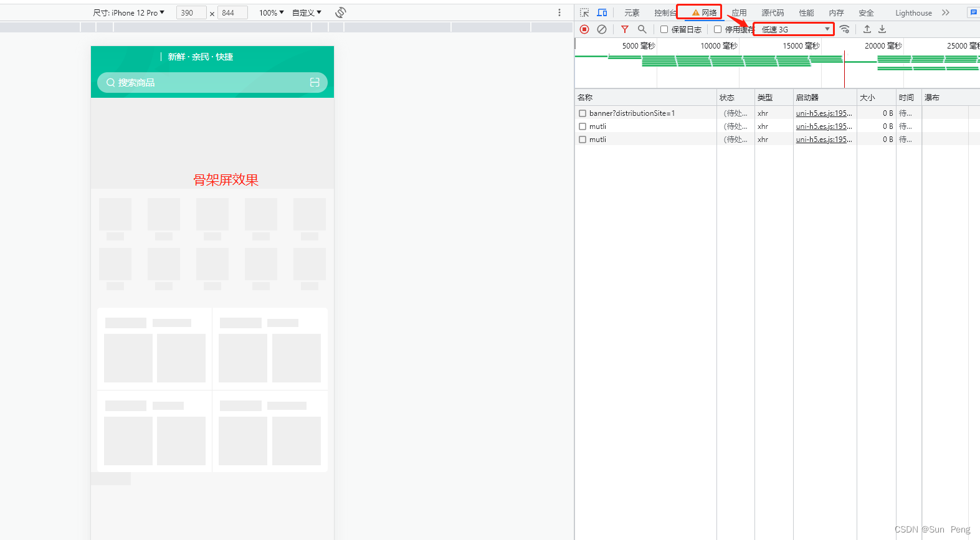980x540 pixels.
Task: Switch to the 源代码 tab
Action: (773, 12)
